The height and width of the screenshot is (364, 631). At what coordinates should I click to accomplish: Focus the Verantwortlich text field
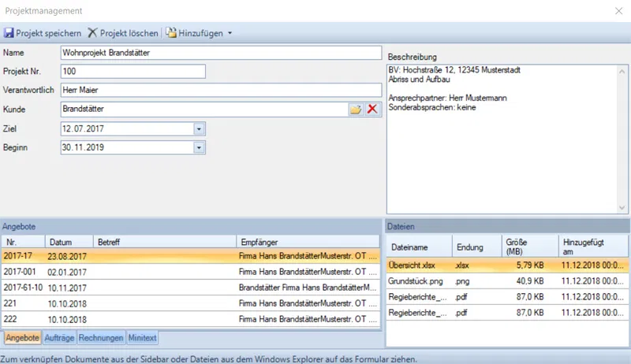[219, 90]
